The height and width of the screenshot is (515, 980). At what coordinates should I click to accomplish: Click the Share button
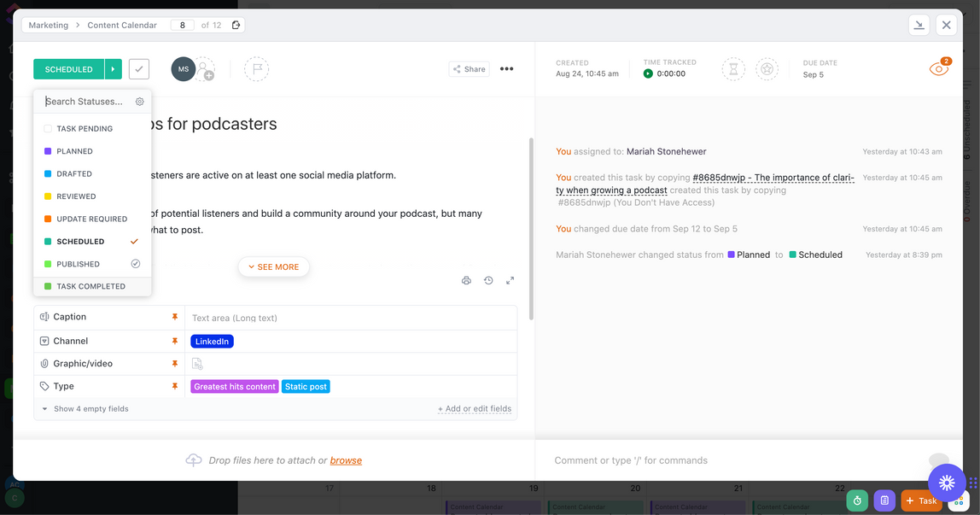pyautogui.click(x=469, y=69)
